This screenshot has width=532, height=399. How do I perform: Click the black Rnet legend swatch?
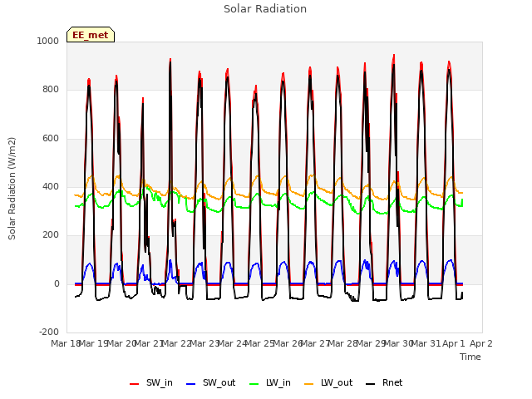click(371, 384)
